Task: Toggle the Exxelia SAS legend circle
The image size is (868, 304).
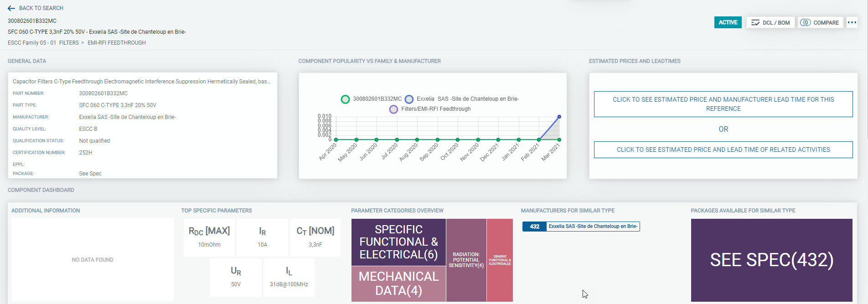Action: tap(409, 99)
